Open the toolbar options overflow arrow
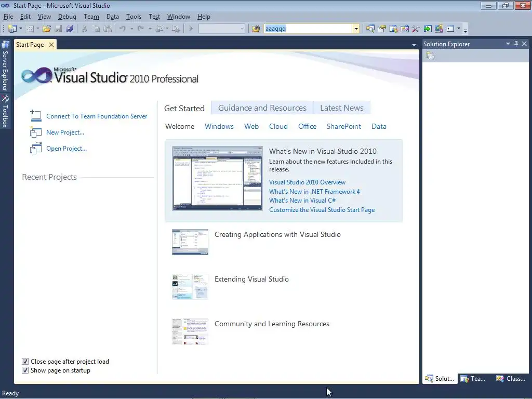 465,30
